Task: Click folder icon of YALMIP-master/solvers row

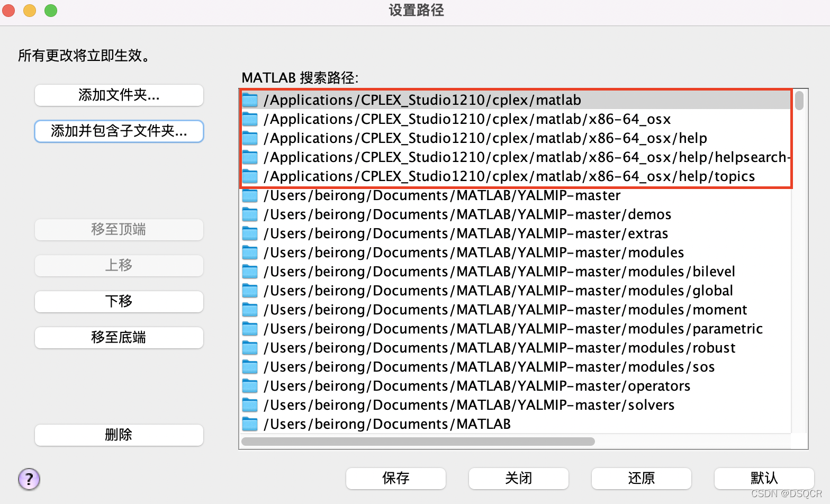Action: [250, 405]
